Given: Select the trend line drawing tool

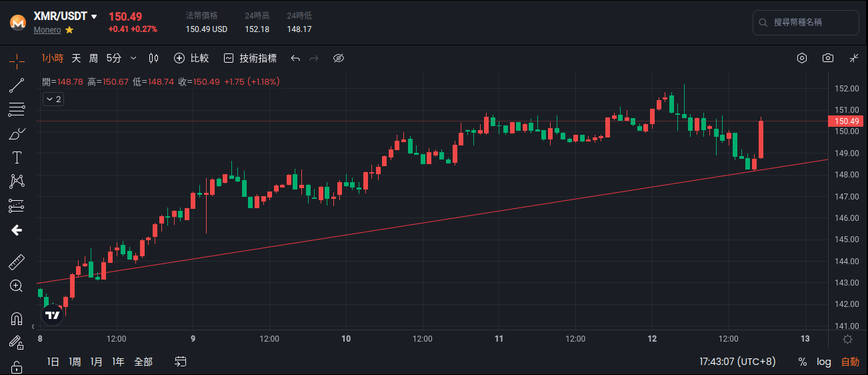Looking at the screenshot, I should point(17,85).
